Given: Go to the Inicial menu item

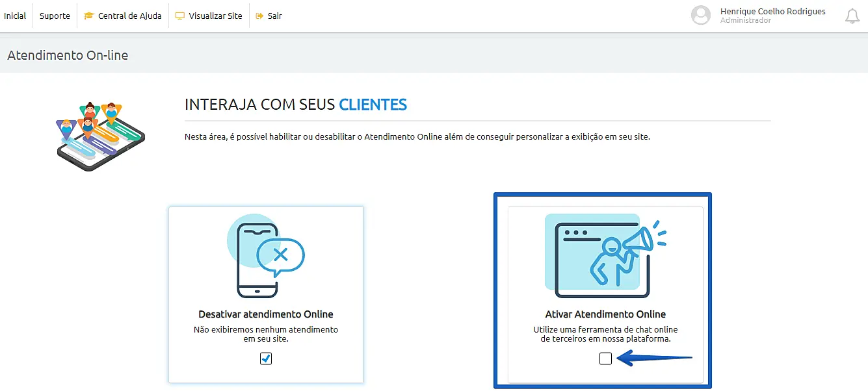Looking at the screenshot, I should point(14,16).
